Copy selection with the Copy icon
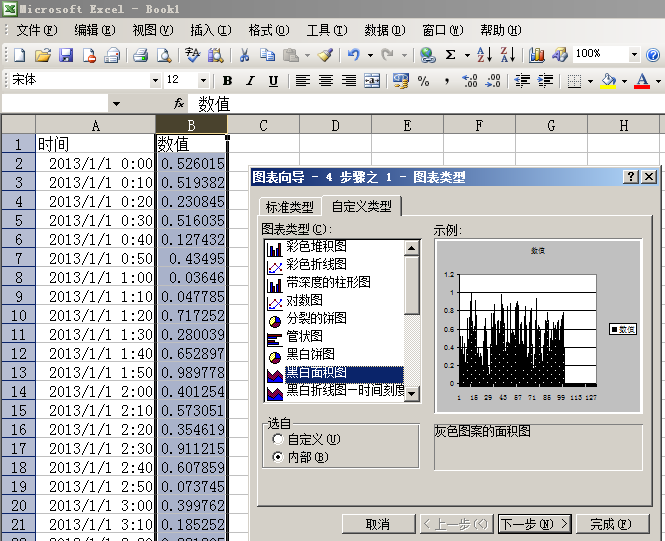 268,55
